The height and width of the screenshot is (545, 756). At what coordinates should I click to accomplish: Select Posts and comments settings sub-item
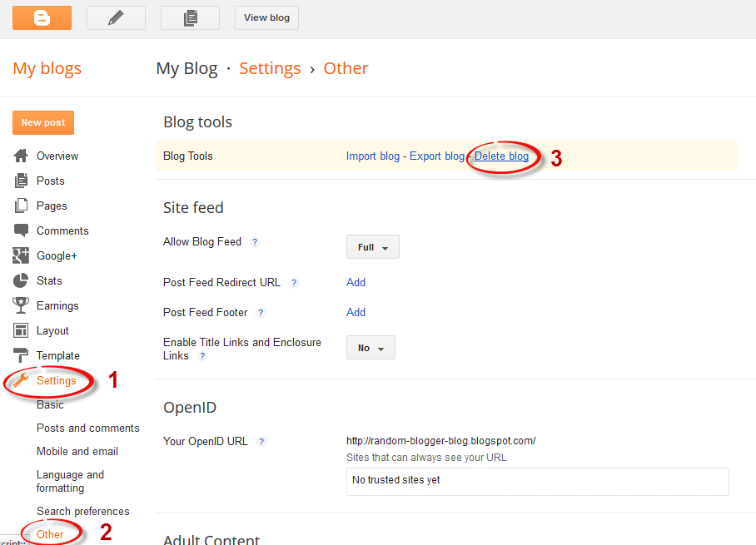[87, 428]
